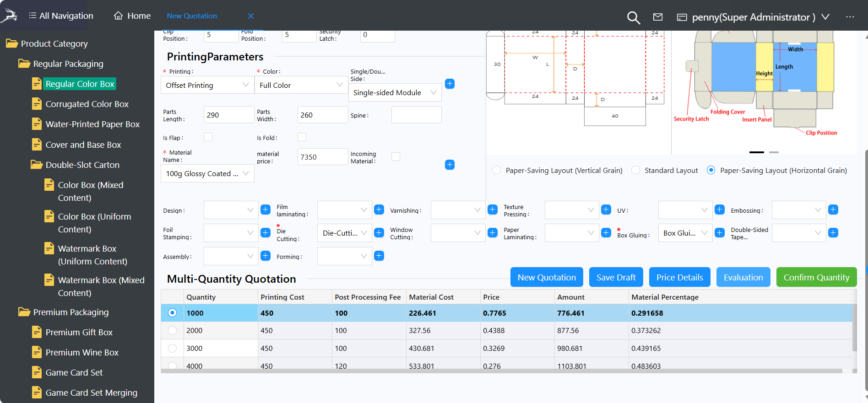Click the Parts Length input field

coord(228,115)
